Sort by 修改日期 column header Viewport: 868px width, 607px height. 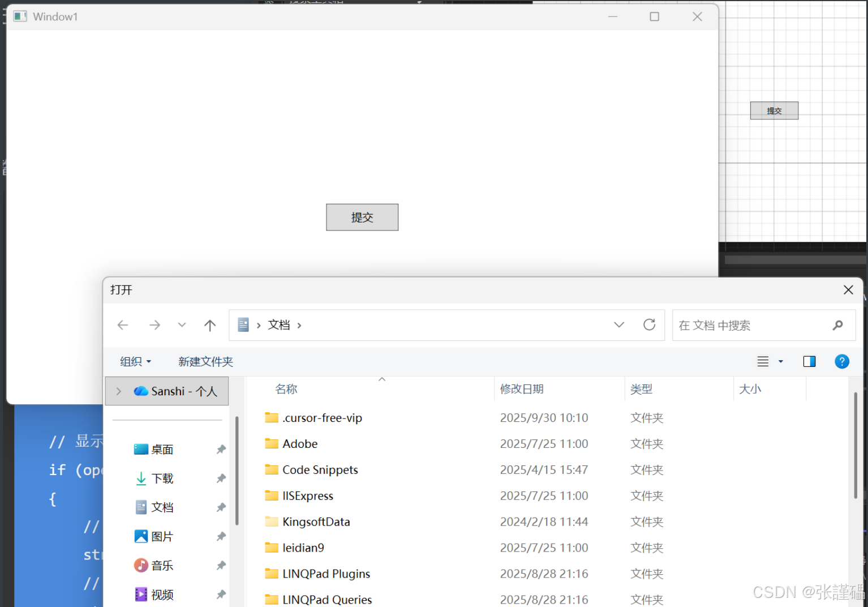click(x=522, y=389)
